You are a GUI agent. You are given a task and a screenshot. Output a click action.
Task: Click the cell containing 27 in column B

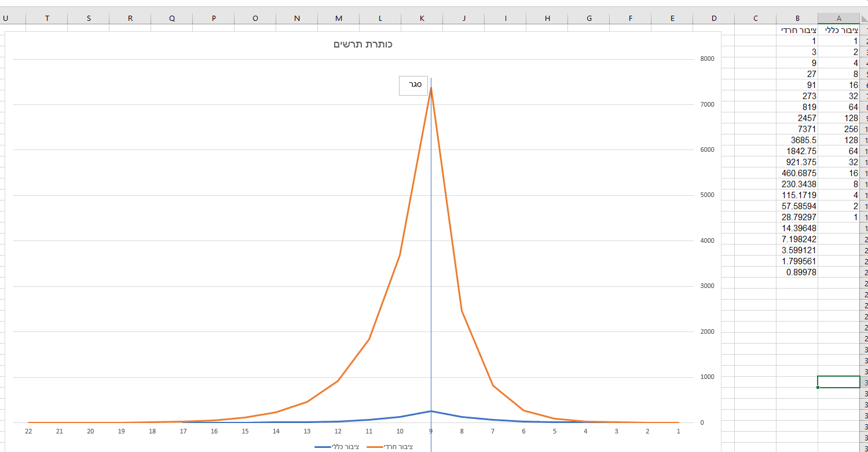(x=797, y=74)
